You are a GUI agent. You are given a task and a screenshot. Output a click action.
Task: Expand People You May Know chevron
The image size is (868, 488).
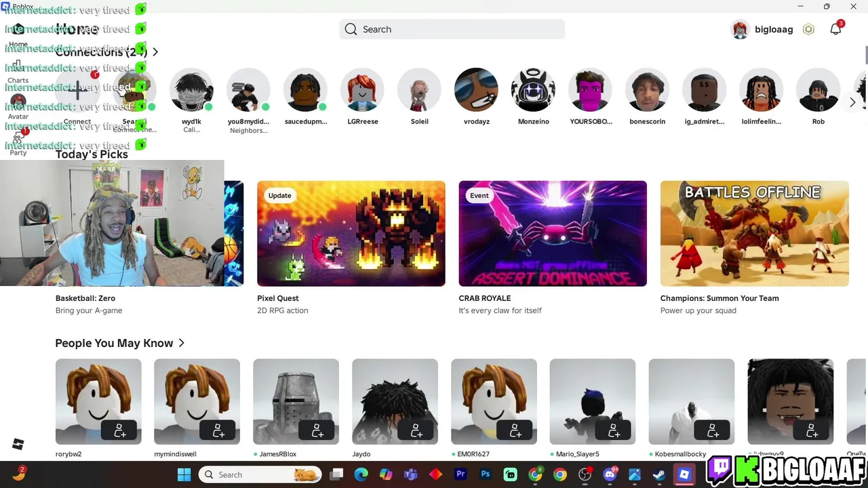182,343
